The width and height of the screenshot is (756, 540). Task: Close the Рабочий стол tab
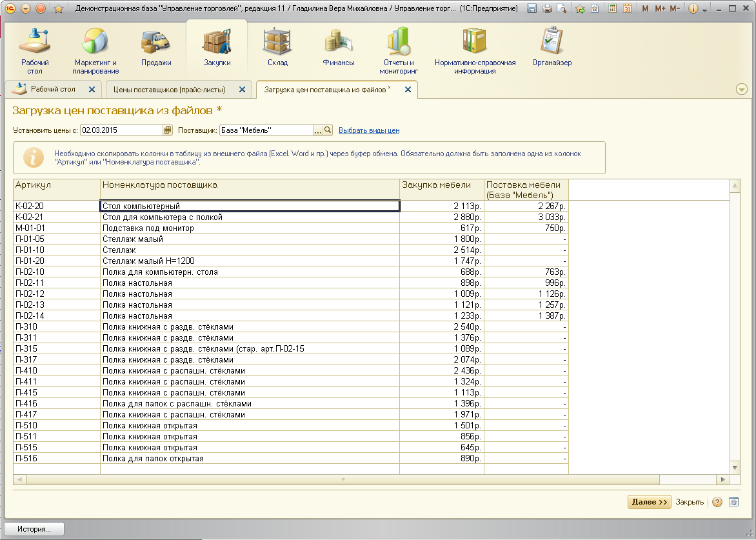tap(92, 89)
